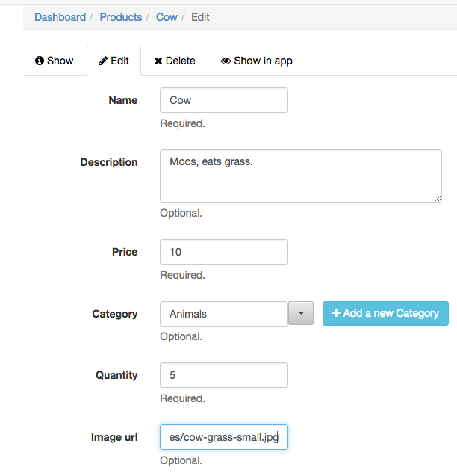Go to Dashboard breadcrumb link
This screenshot has height=476, width=457.
[60, 17]
